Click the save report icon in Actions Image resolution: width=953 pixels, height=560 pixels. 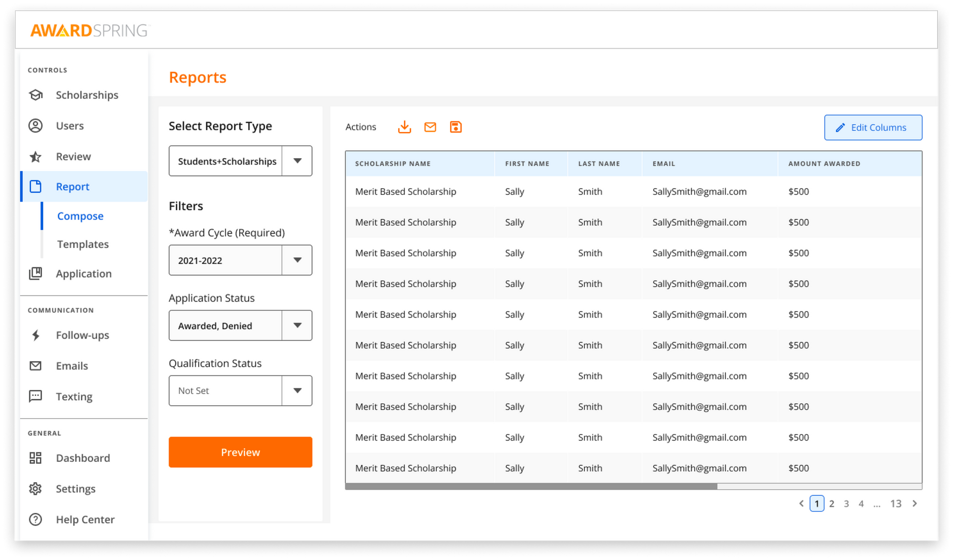click(x=456, y=127)
